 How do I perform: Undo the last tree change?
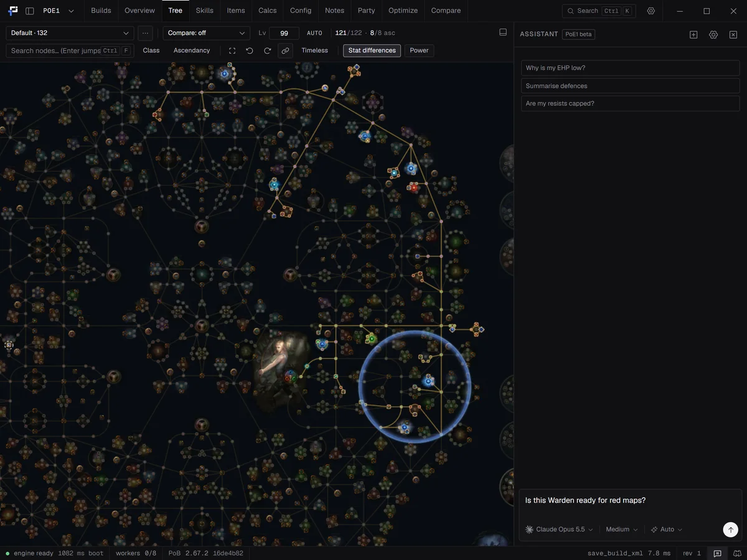[250, 50]
